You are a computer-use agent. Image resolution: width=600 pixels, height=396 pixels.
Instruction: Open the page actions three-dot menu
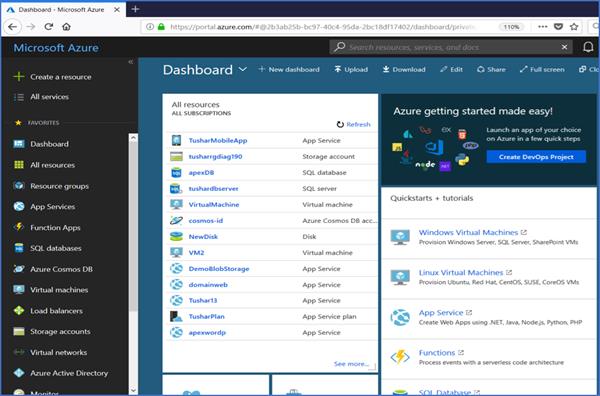point(543,27)
